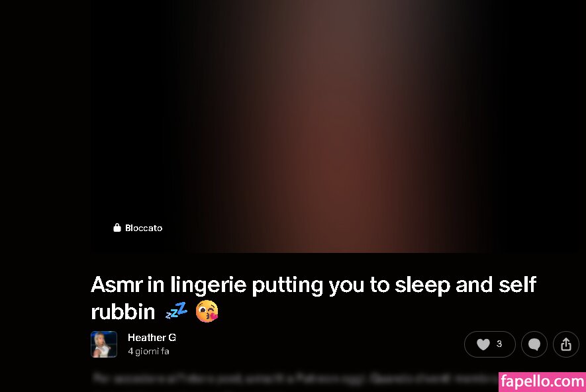The width and height of the screenshot is (586, 392).
Task: Click the '4 giorni fa' timestamp
Action: pyautogui.click(x=148, y=351)
